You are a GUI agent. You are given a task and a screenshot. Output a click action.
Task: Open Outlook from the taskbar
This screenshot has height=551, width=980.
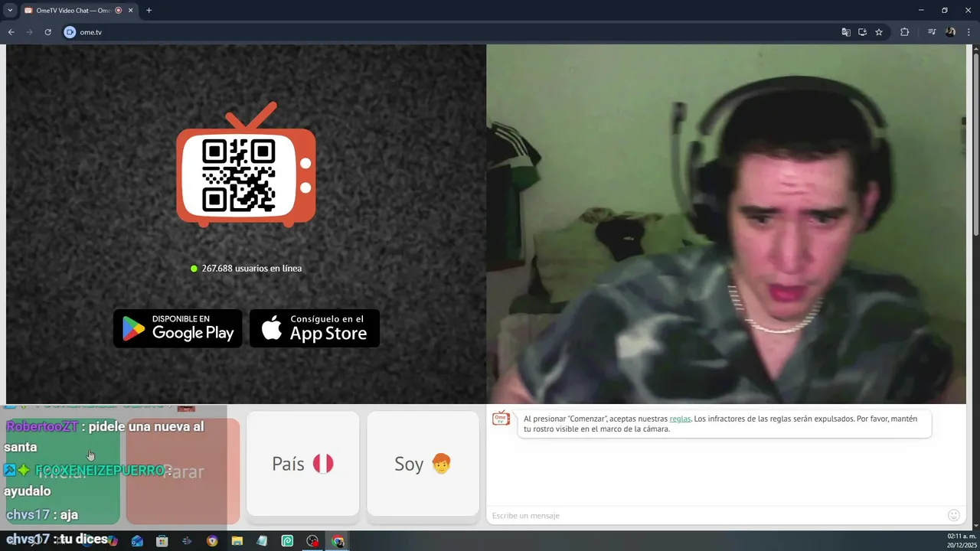[137, 541]
